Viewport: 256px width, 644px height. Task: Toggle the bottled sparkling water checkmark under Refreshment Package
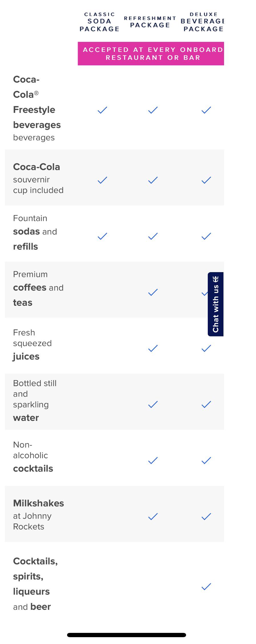click(153, 403)
